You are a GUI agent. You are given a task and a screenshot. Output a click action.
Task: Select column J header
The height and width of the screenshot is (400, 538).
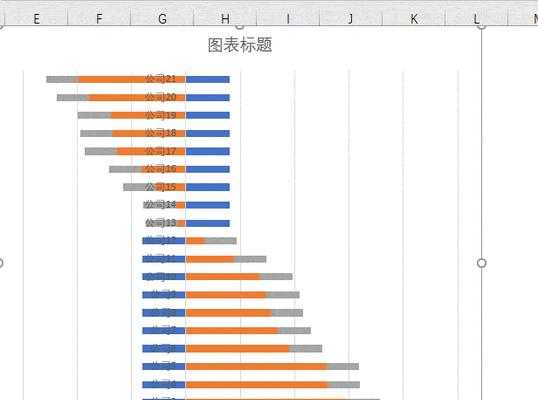point(351,19)
